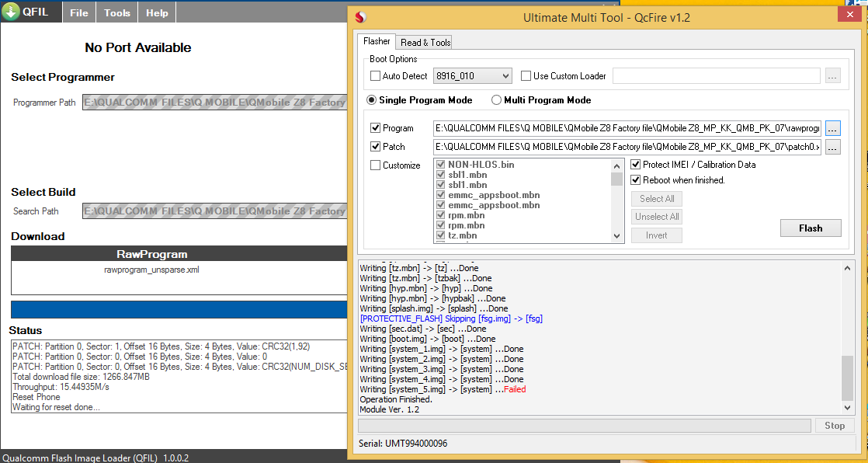Open the Tools menu in QFIL
868x463 pixels.
(116, 12)
